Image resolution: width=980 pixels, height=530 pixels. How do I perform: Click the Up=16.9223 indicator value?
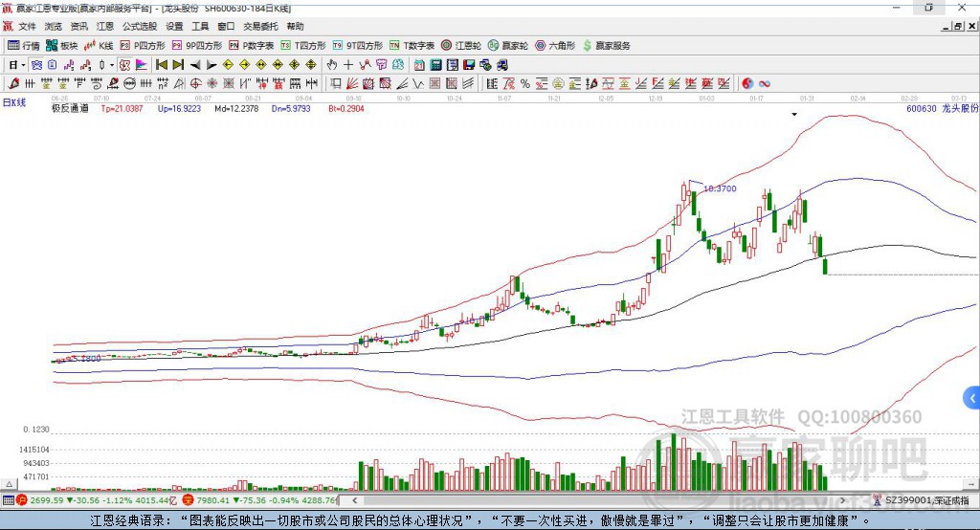[179, 109]
